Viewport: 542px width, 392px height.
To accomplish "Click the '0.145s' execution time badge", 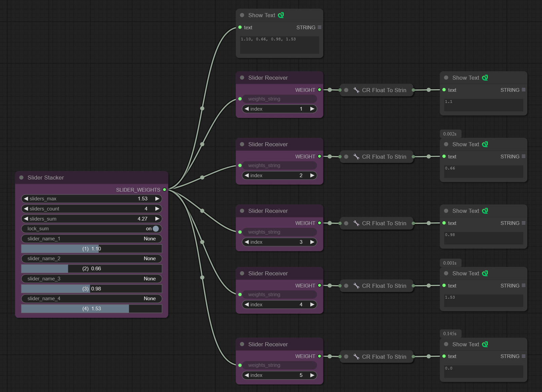I will pyautogui.click(x=450, y=334).
